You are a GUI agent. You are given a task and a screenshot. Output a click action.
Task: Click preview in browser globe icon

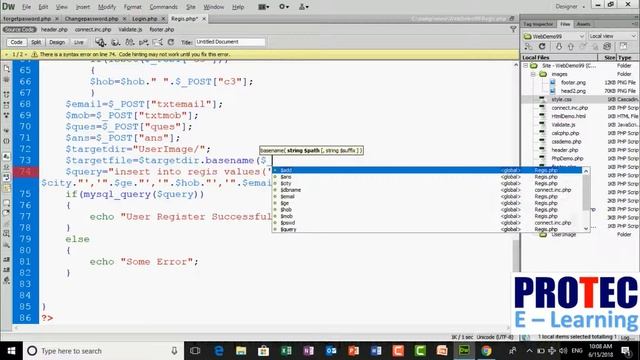[116, 42]
